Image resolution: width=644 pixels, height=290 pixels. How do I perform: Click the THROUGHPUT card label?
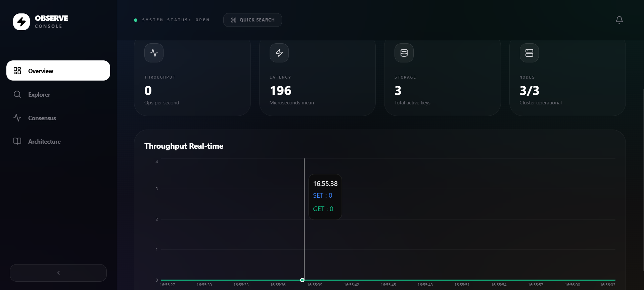coord(160,77)
